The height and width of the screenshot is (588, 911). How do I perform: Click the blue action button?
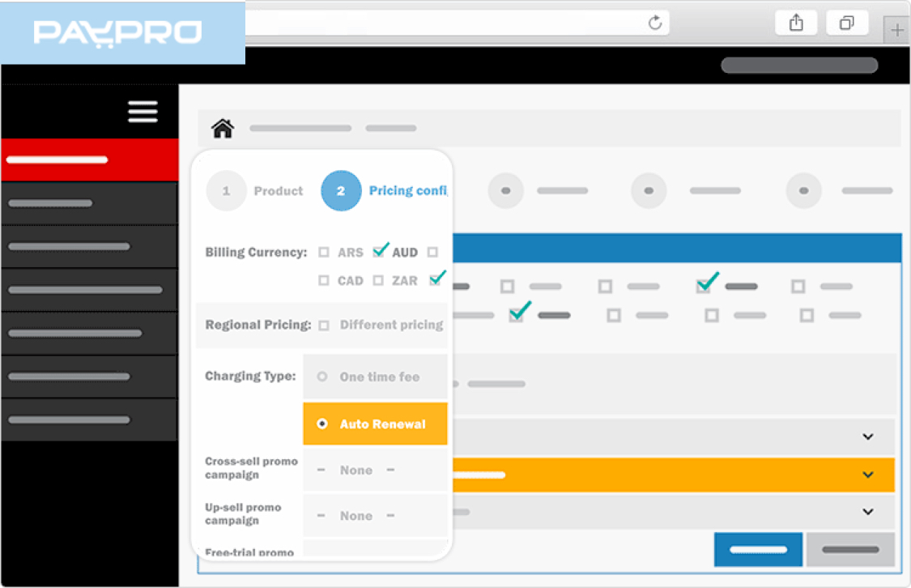758,549
